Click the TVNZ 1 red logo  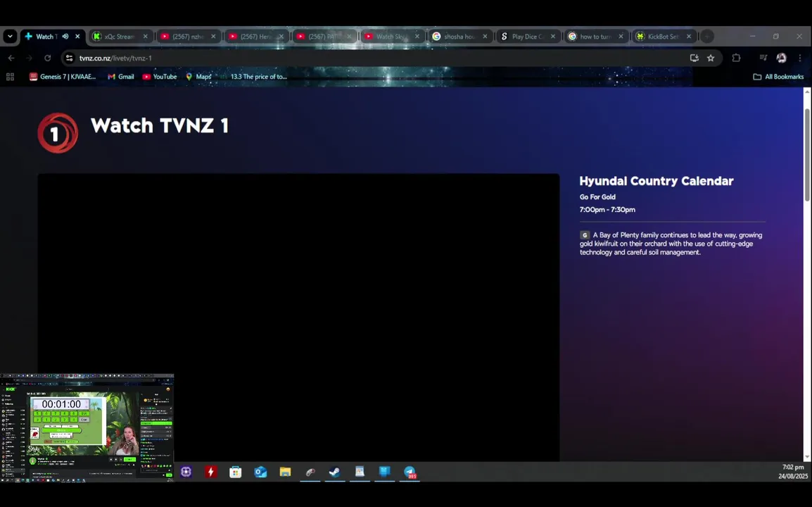coord(58,132)
